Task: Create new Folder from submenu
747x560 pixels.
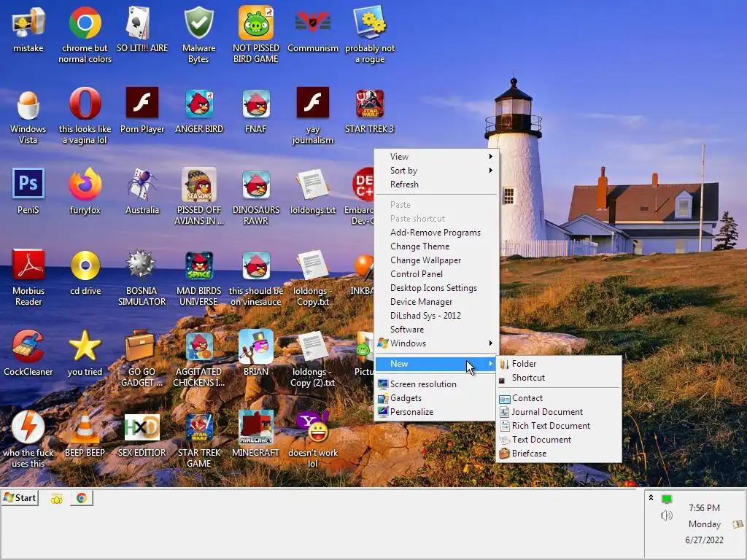Action: click(559, 364)
